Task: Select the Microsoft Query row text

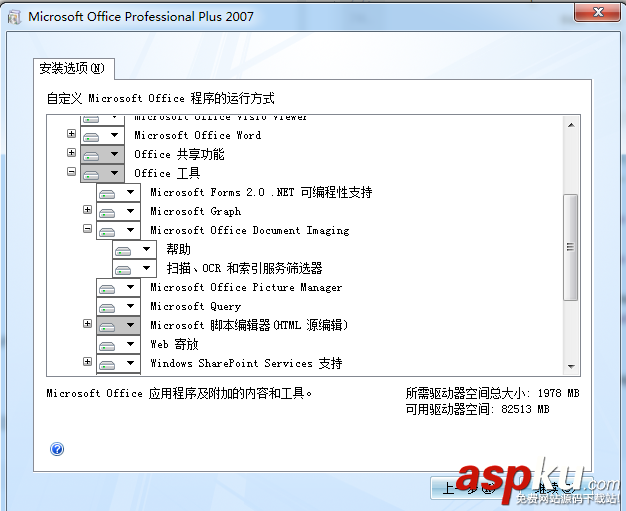Action: click(196, 306)
